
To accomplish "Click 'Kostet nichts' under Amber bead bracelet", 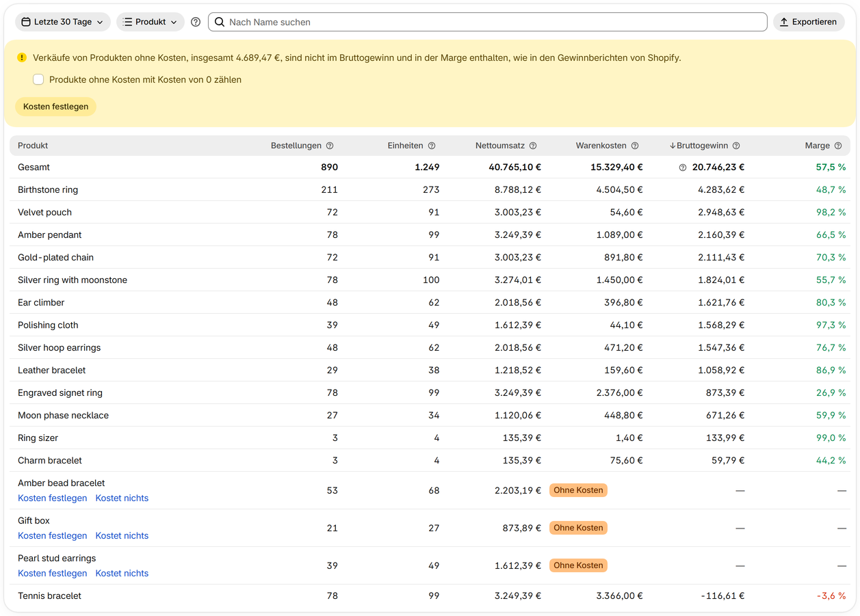I will tap(122, 498).
